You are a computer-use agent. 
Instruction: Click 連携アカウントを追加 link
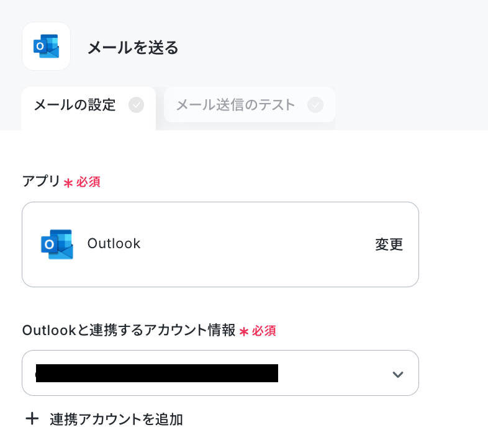pos(116,419)
